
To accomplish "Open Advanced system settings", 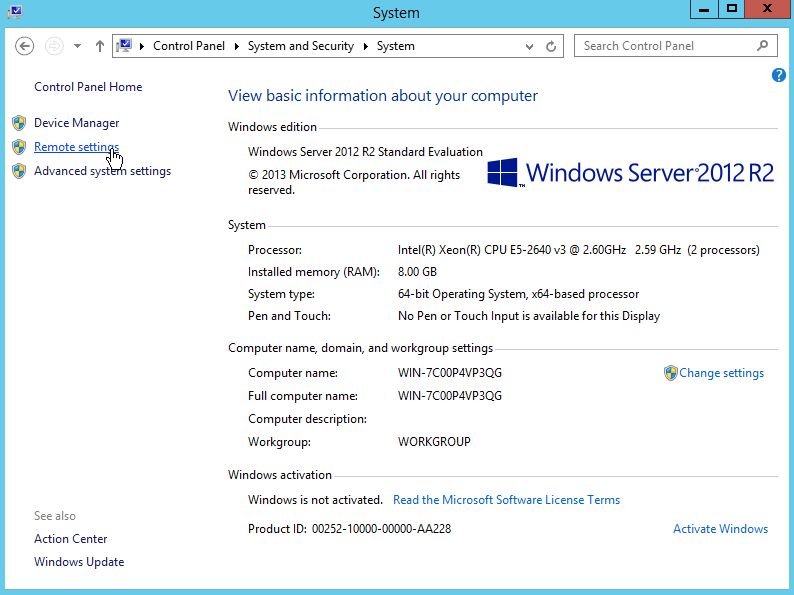I will pyautogui.click(x=102, y=171).
